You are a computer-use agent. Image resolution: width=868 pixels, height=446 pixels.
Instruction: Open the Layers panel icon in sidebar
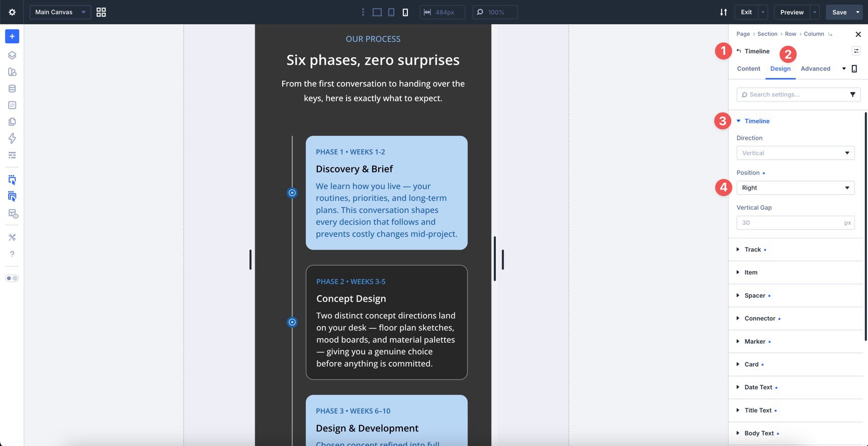[x=12, y=55]
